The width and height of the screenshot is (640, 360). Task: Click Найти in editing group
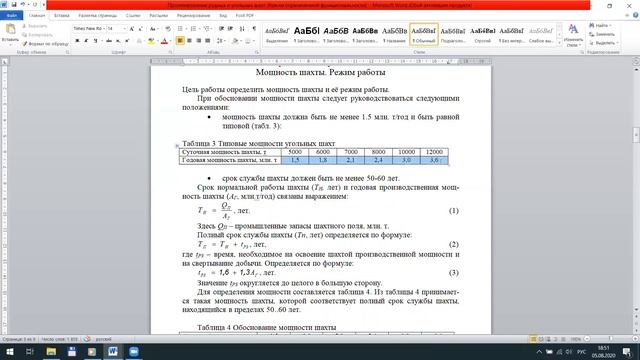601,25
